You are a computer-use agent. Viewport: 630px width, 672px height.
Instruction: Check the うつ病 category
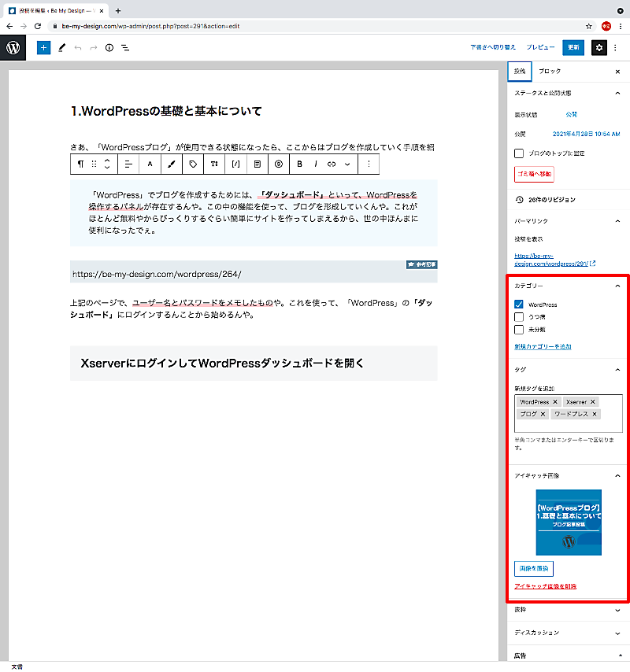pos(521,316)
